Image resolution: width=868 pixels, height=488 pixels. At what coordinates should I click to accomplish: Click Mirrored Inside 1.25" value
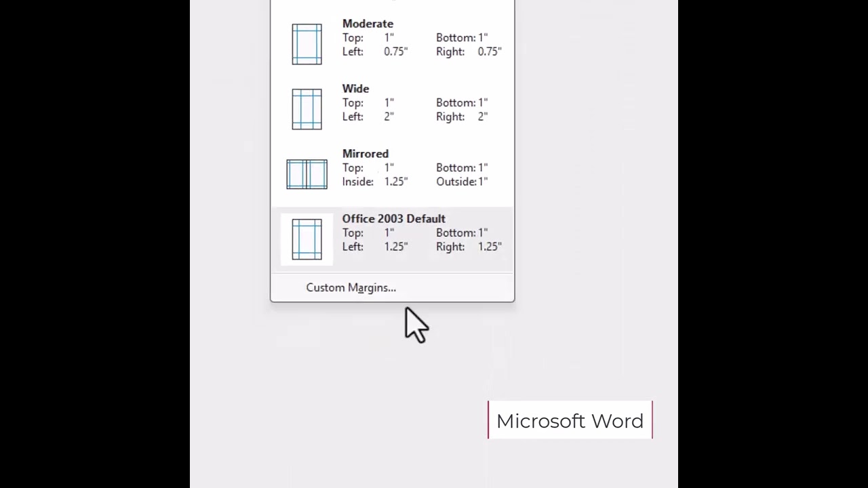tap(396, 182)
